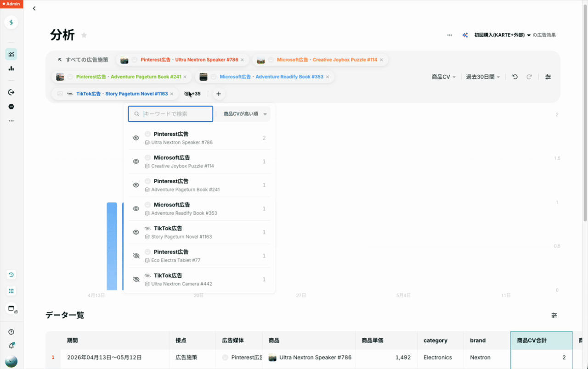Remove Pinterest Adventure Pageturn Book #241 chip

tap(185, 77)
